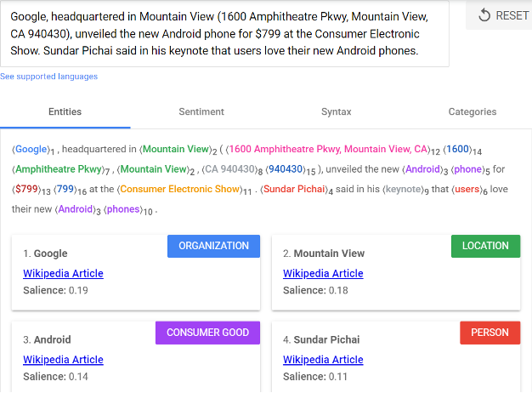Click the red PERSON label badge
Screen dimensions: 532x393
click(x=490, y=333)
